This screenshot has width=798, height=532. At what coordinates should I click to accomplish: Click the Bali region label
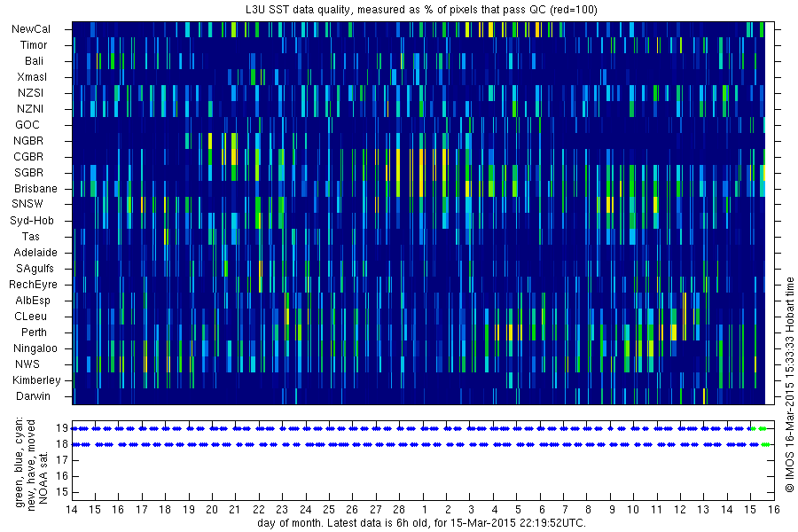pyautogui.click(x=34, y=60)
